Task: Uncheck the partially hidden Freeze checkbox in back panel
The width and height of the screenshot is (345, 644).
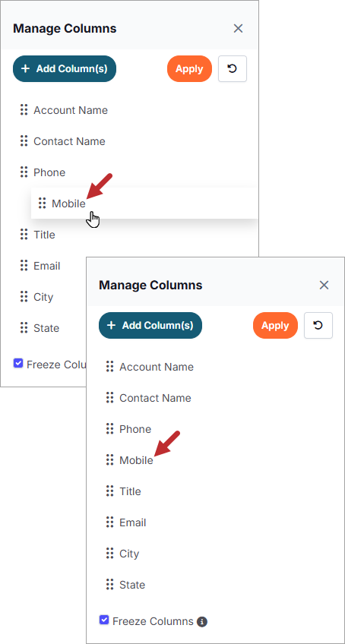Action: [x=18, y=363]
